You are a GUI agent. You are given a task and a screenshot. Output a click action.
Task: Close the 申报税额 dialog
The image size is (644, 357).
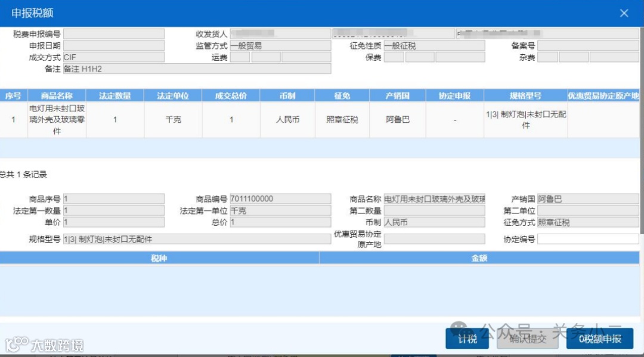[x=624, y=13]
